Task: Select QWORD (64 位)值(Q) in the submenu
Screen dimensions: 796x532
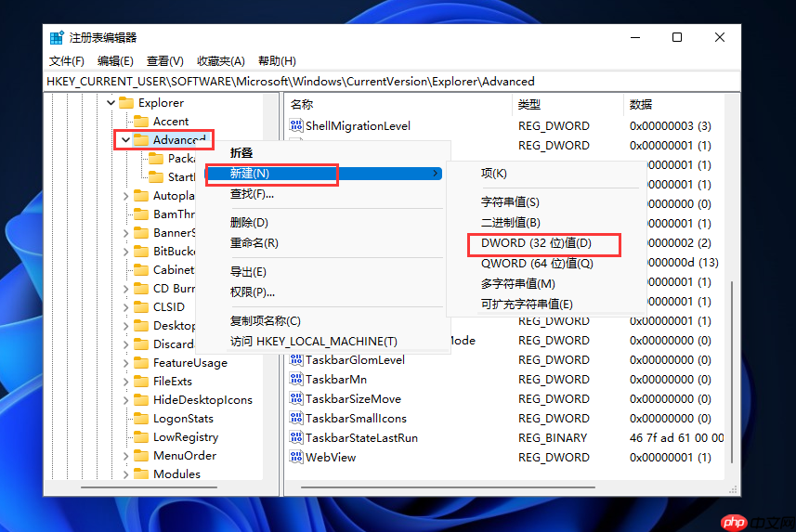Action: (x=546, y=264)
